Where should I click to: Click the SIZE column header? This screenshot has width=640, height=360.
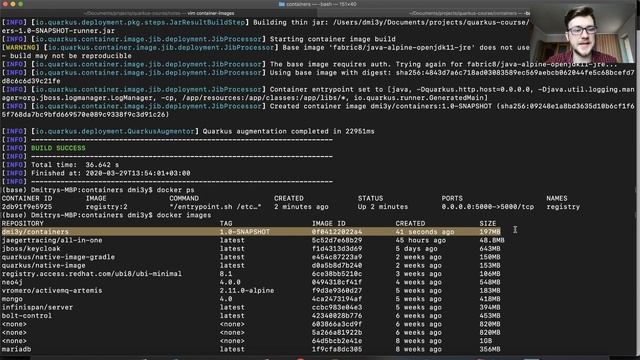point(488,224)
